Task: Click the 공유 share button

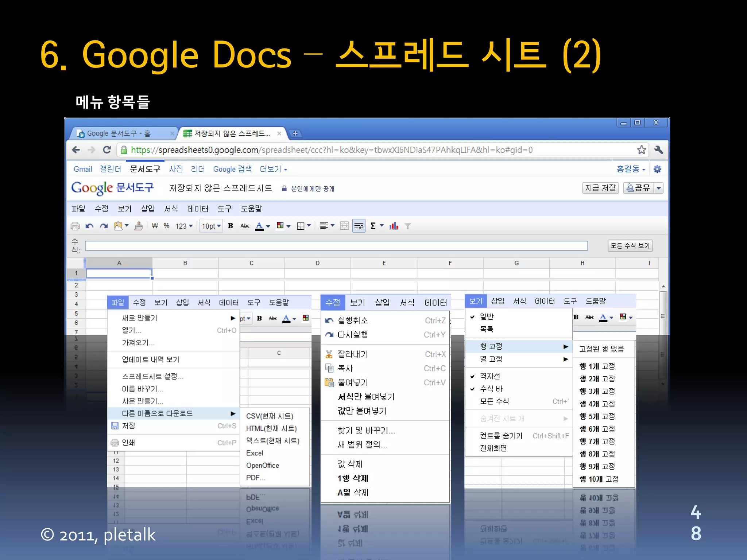Action: tap(638, 188)
